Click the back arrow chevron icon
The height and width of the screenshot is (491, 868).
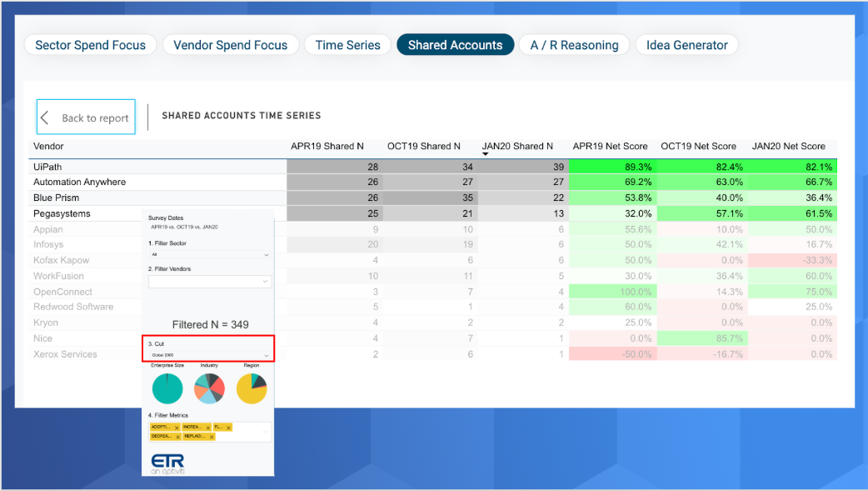(x=45, y=118)
